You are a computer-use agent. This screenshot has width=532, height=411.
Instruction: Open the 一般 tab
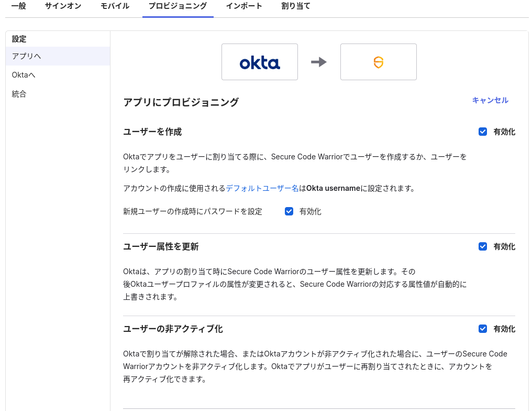tap(19, 6)
